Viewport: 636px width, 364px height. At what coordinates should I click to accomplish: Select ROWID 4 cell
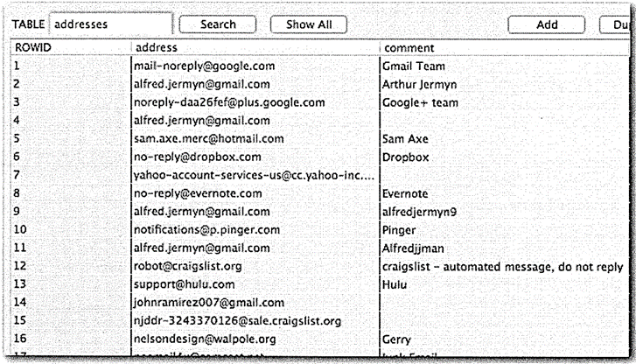pos(71,120)
